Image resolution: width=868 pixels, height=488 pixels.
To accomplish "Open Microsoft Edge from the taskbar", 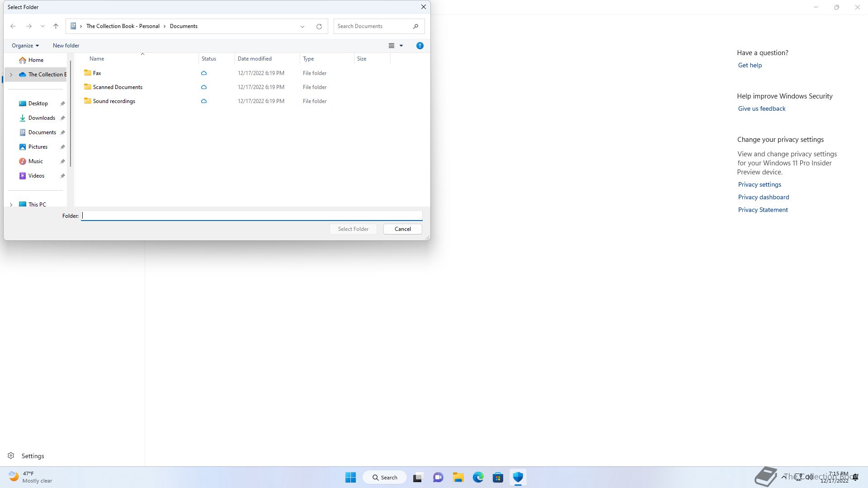I will [478, 477].
